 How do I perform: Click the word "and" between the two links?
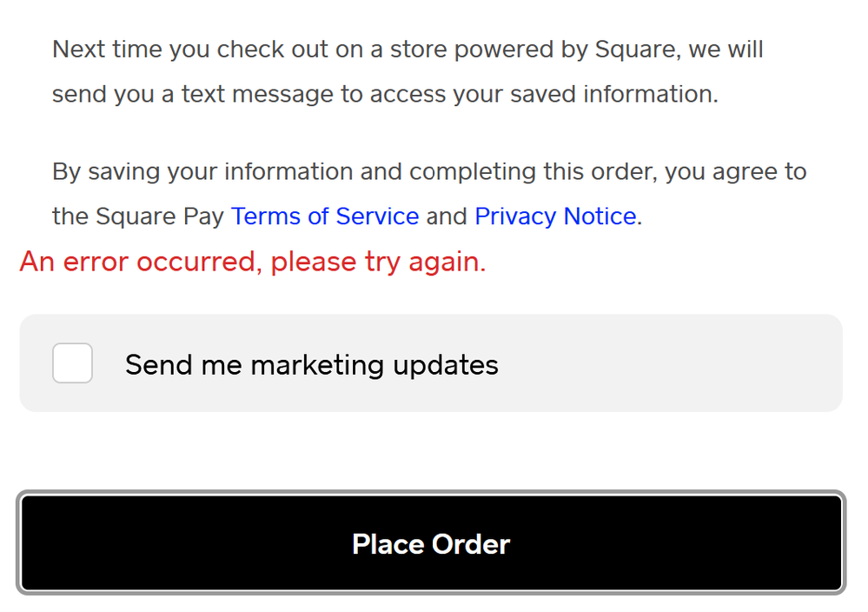pos(447,216)
